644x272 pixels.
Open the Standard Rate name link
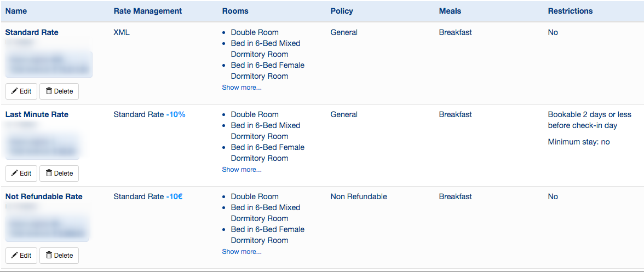(x=32, y=32)
